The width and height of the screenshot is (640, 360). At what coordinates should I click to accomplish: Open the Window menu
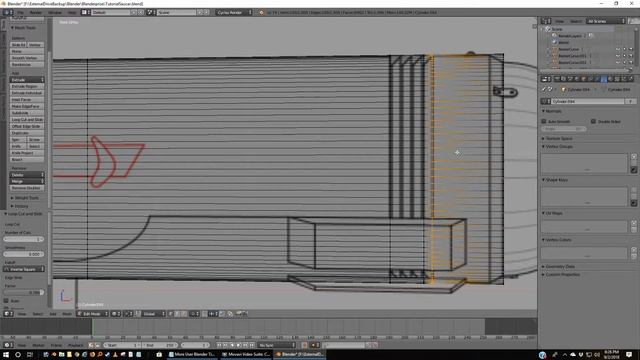55,12
